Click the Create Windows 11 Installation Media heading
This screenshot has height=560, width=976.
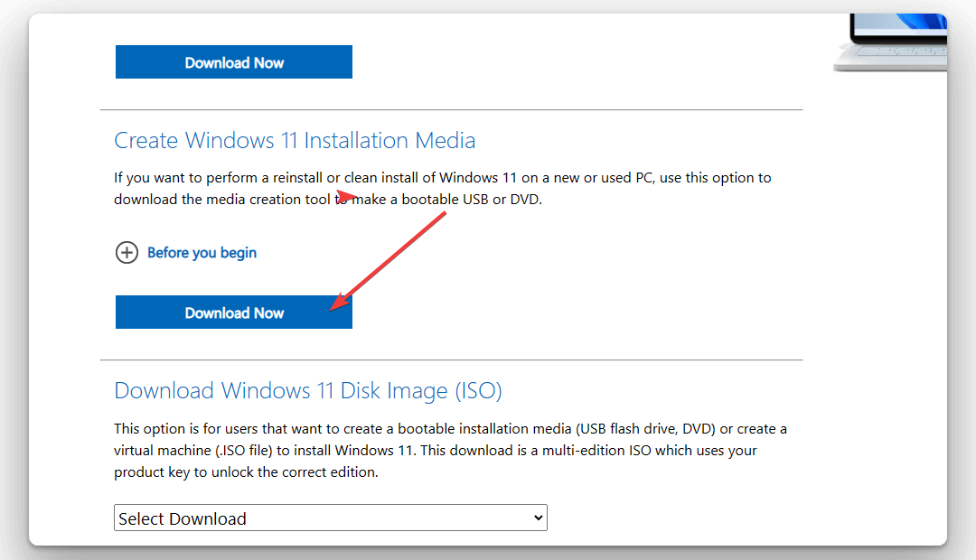tap(295, 141)
